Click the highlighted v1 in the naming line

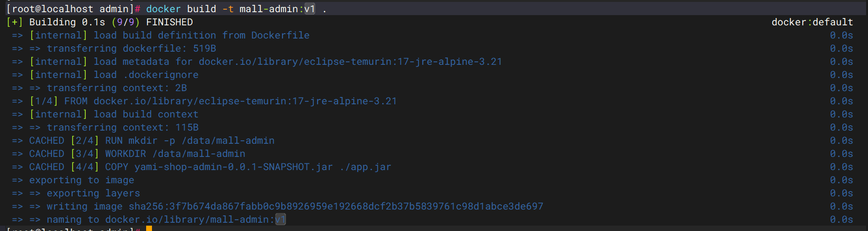281,219
